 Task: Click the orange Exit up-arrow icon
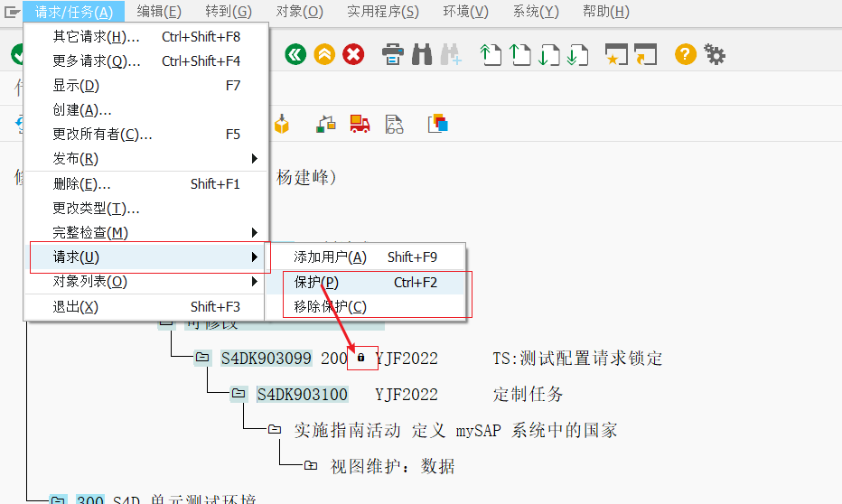coord(324,54)
